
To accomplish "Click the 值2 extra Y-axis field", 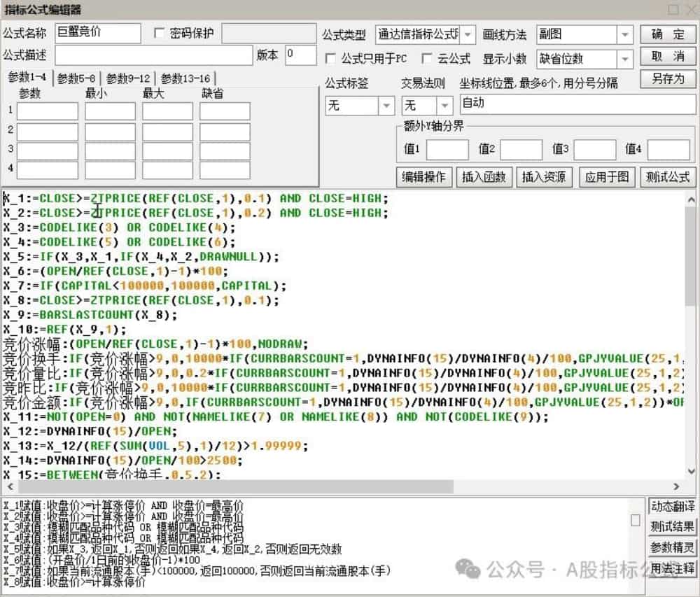I will pos(521,150).
